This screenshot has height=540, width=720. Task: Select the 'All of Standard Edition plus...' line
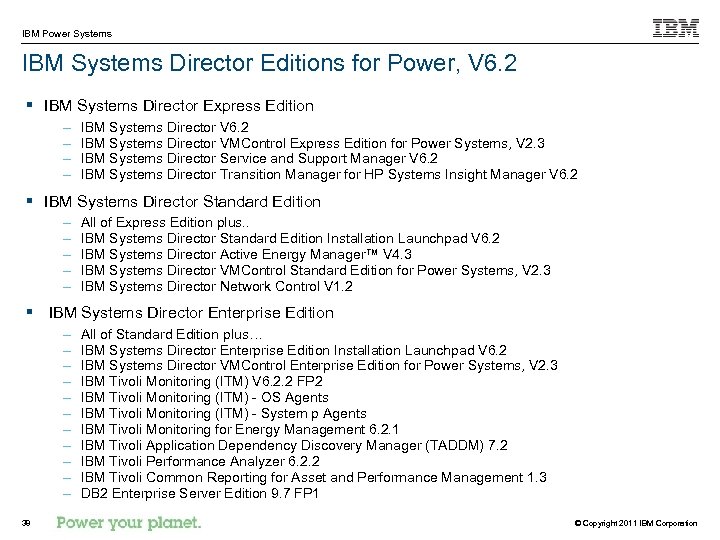[x=171, y=334]
